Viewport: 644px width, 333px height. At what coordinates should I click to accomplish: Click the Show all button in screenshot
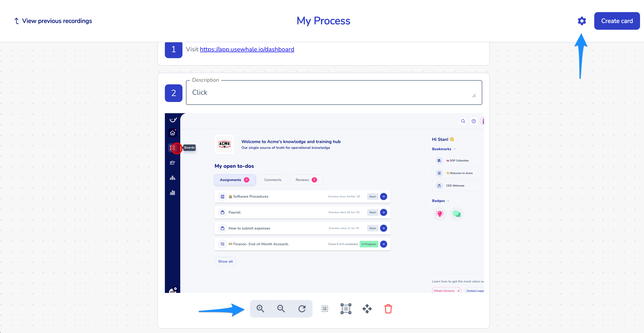click(225, 261)
